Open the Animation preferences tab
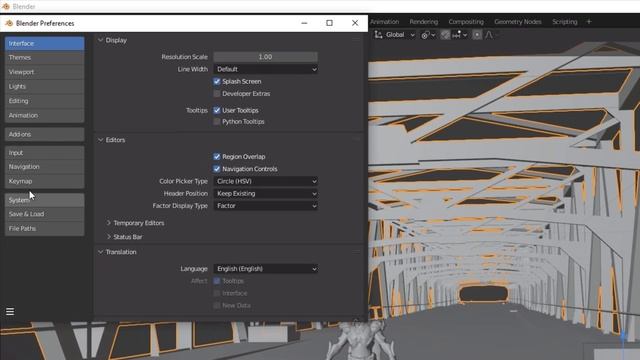640x360 pixels. pos(44,116)
